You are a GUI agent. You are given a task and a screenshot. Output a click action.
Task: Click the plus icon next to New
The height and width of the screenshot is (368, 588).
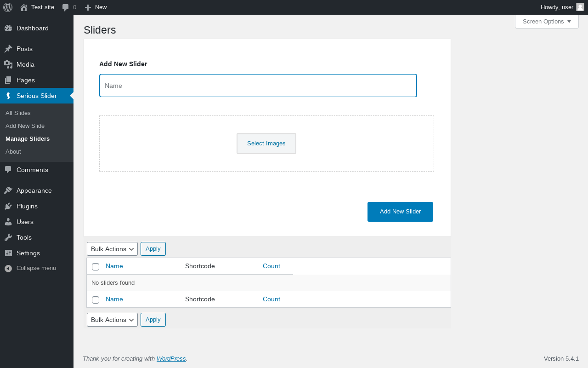(x=88, y=7)
